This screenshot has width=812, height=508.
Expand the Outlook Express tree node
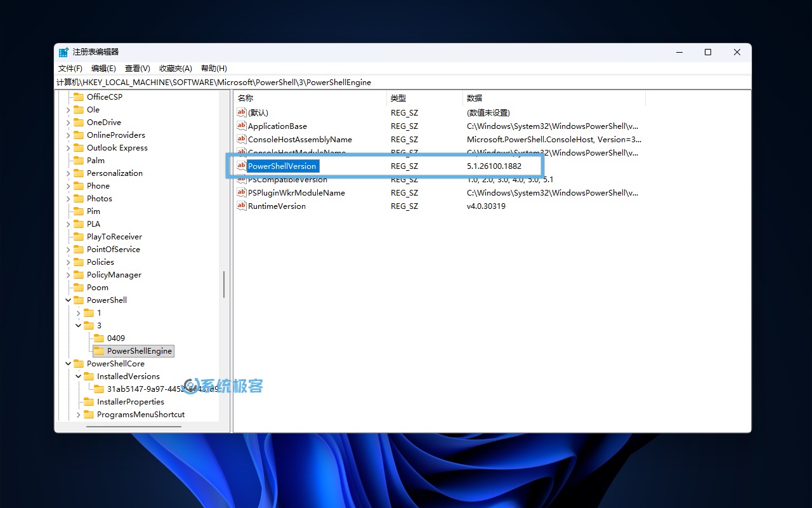68,148
